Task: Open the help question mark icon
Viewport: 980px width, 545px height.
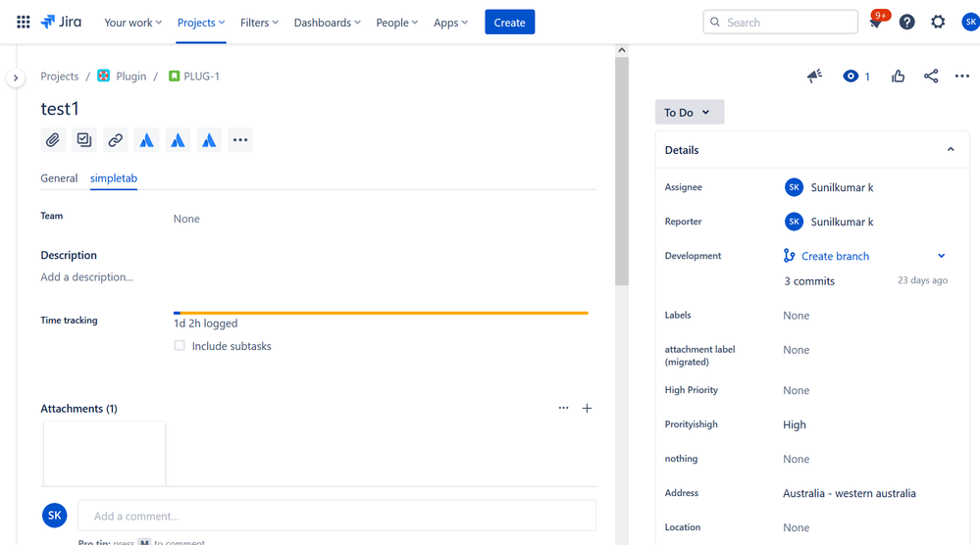Action: pyautogui.click(x=906, y=23)
